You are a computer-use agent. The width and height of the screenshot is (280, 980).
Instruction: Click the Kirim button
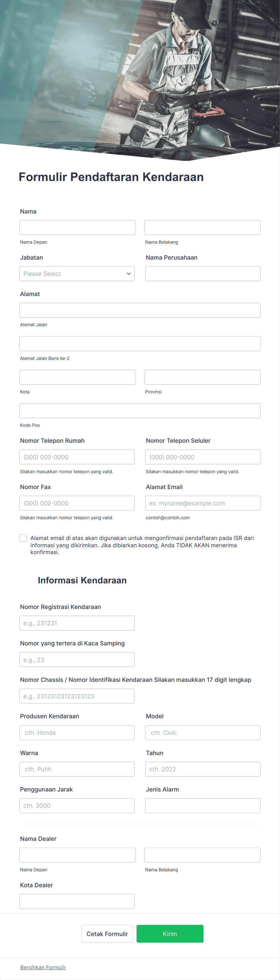tap(170, 934)
